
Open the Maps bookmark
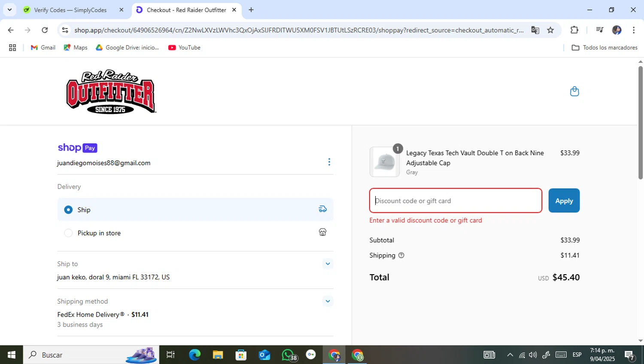coord(76,48)
